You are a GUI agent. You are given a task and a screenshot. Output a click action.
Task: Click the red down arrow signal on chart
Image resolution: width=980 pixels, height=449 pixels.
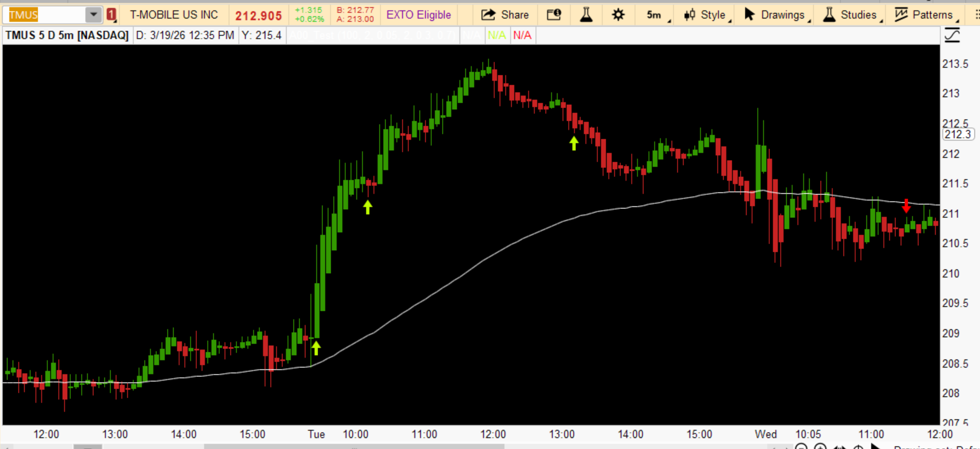click(x=906, y=206)
